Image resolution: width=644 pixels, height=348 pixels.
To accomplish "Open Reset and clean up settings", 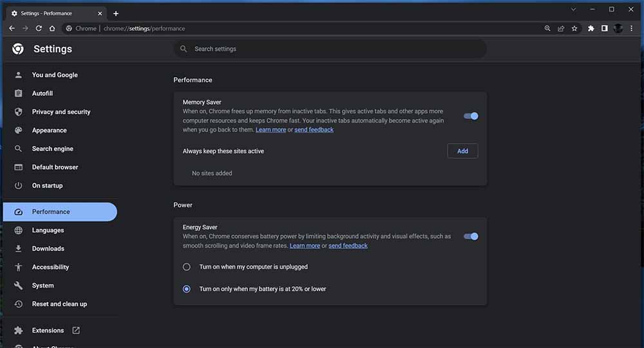I will 60,304.
